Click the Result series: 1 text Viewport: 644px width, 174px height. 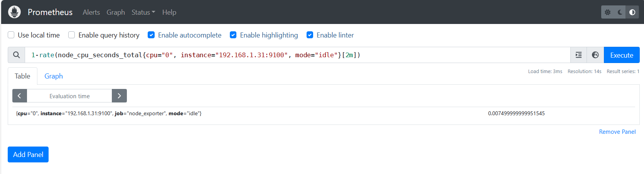(x=623, y=72)
